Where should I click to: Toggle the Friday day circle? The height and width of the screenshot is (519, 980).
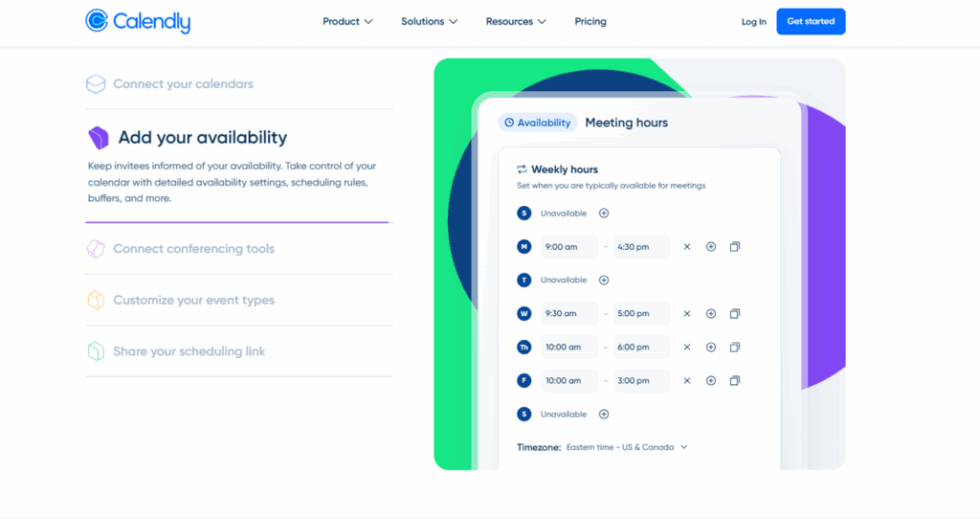(523, 381)
